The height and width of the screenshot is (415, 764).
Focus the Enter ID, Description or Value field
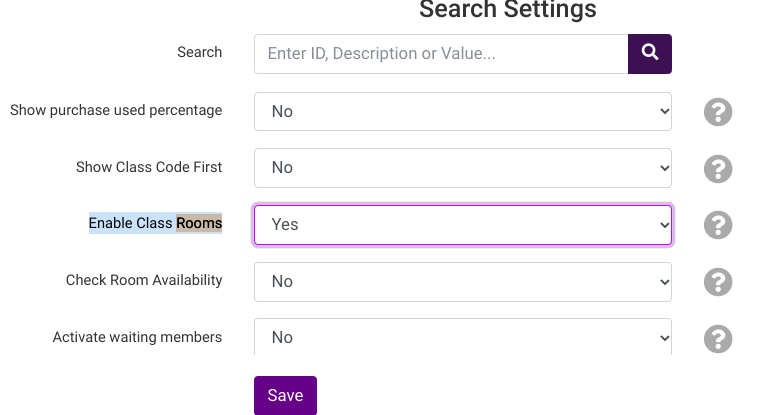(x=440, y=54)
